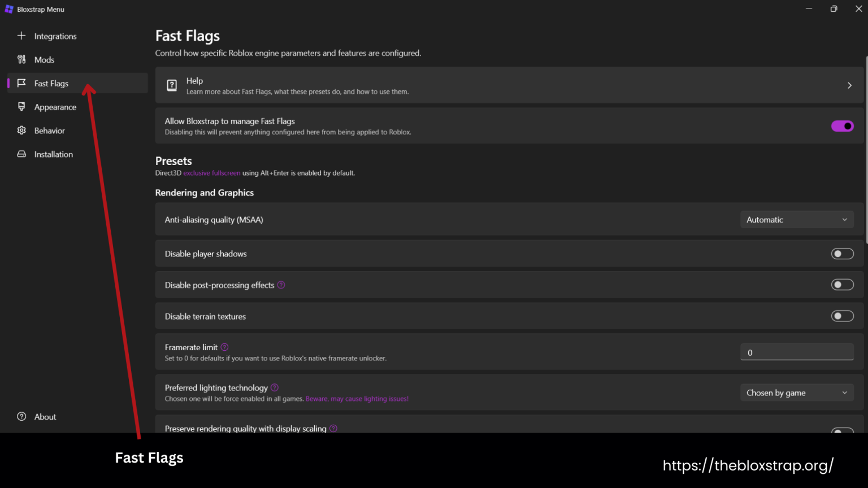Viewport: 868px width, 488px height.
Task: Click the Help book icon
Action: tap(172, 85)
